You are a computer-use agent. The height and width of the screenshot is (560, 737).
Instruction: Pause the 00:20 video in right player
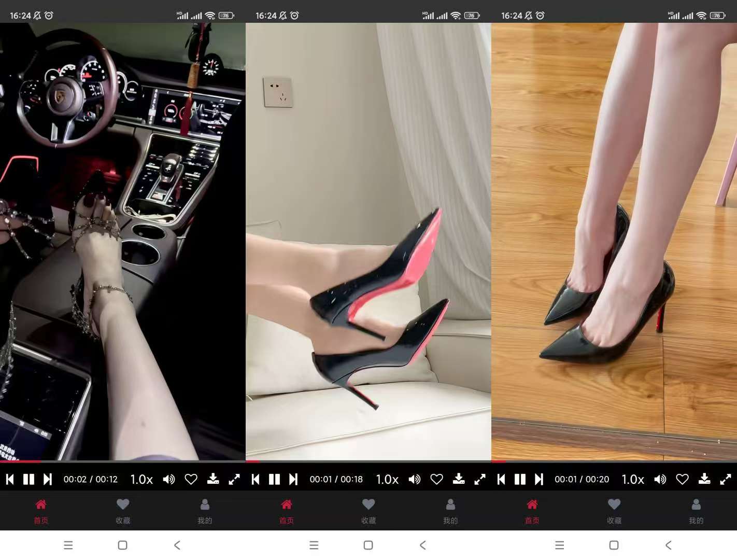click(520, 479)
